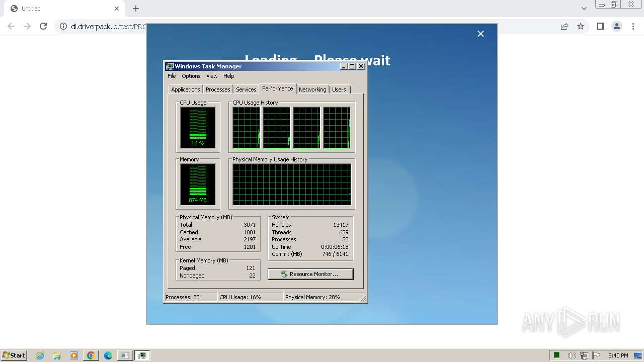Open a new Chrome tab

(x=136, y=9)
